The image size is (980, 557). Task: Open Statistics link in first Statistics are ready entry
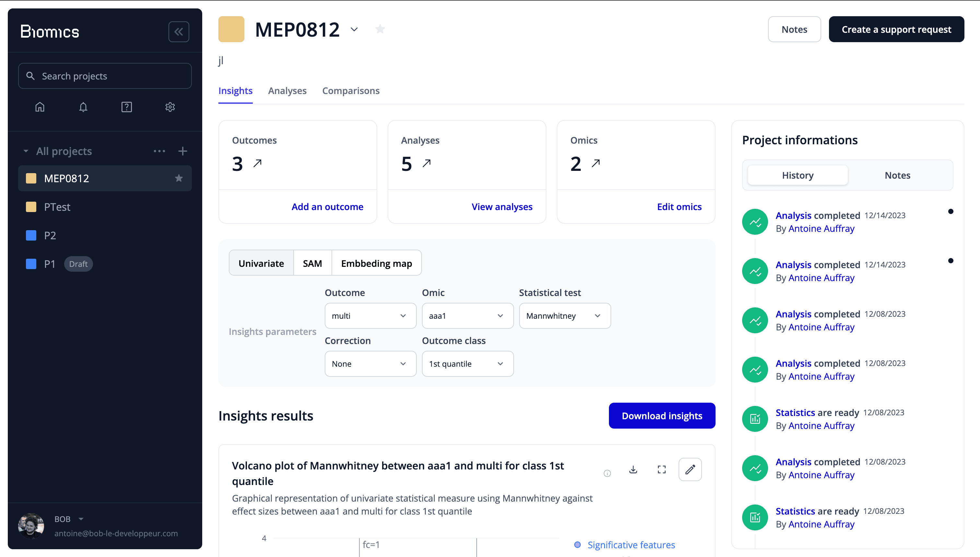pyautogui.click(x=795, y=413)
